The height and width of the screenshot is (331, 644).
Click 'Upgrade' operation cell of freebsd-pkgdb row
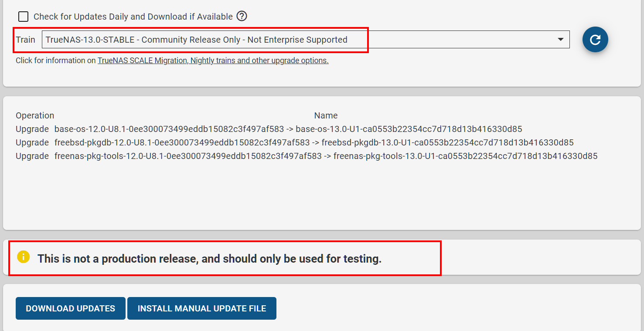(32, 142)
